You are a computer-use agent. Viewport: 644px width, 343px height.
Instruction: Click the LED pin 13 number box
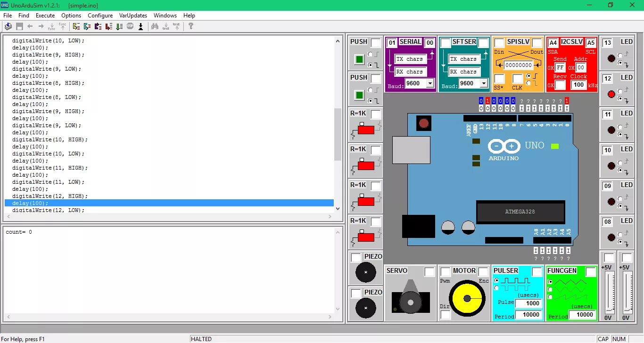[x=608, y=43]
